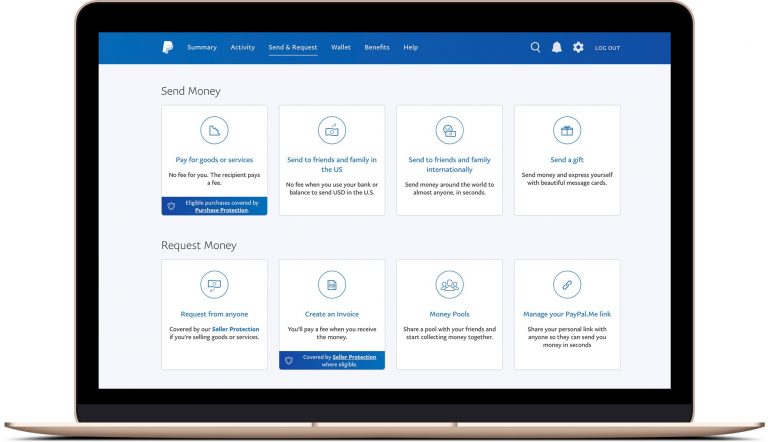Follow Seller Protection link in the invoice banner
The height and width of the screenshot is (442, 768).
[x=354, y=357]
